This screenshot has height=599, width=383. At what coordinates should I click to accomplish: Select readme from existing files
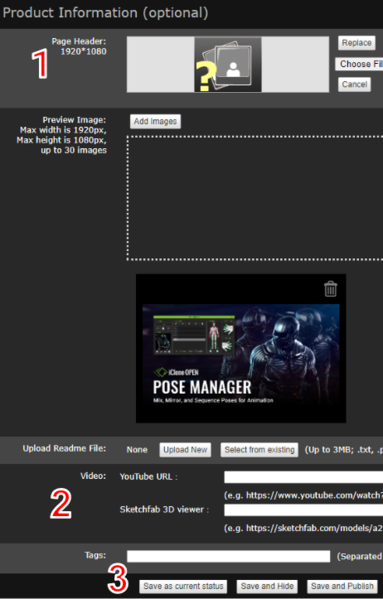pyautogui.click(x=259, y=450)
